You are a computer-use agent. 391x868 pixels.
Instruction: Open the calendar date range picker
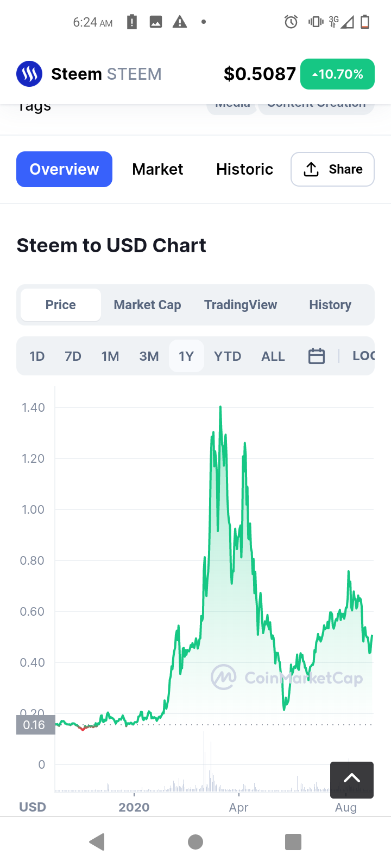[317, 356]
